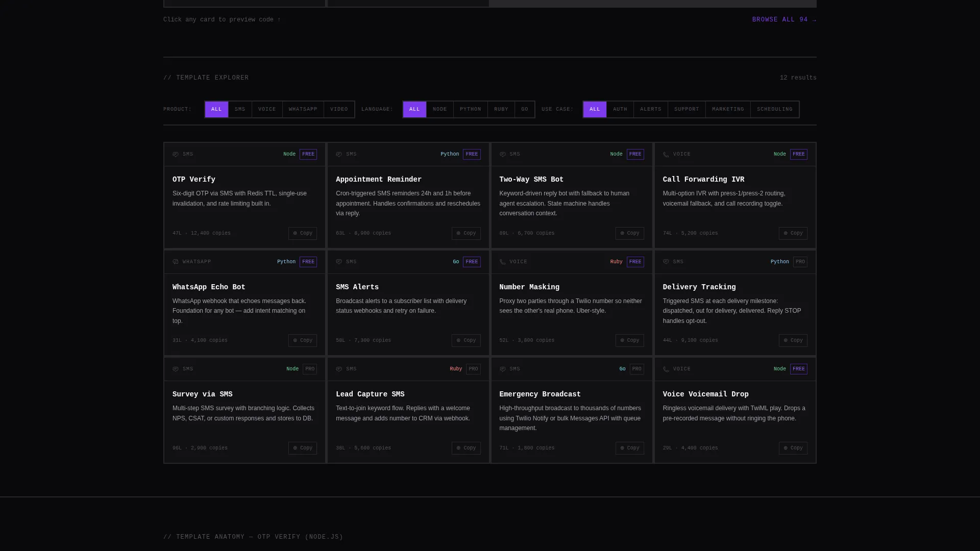980x551 pixels.
Task: Open the BROWSE ALL 94 link
Action: tap(784, 20)
